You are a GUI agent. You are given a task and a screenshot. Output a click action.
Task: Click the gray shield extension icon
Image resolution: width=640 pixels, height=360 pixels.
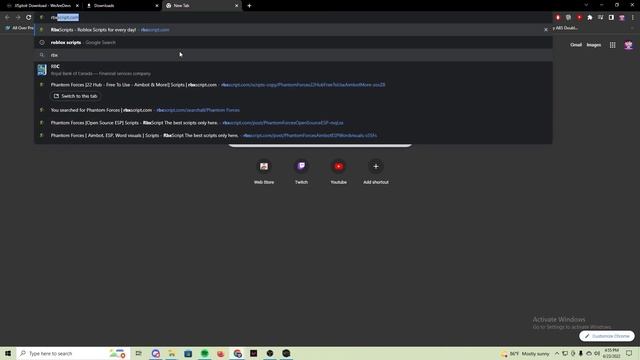tap(569, 18)
